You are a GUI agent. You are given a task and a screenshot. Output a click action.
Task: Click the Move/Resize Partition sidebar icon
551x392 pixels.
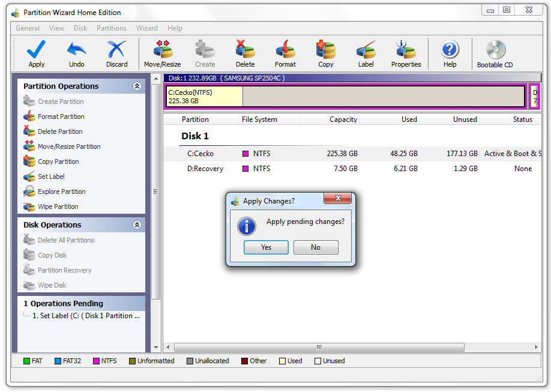(x=29, y=146)
